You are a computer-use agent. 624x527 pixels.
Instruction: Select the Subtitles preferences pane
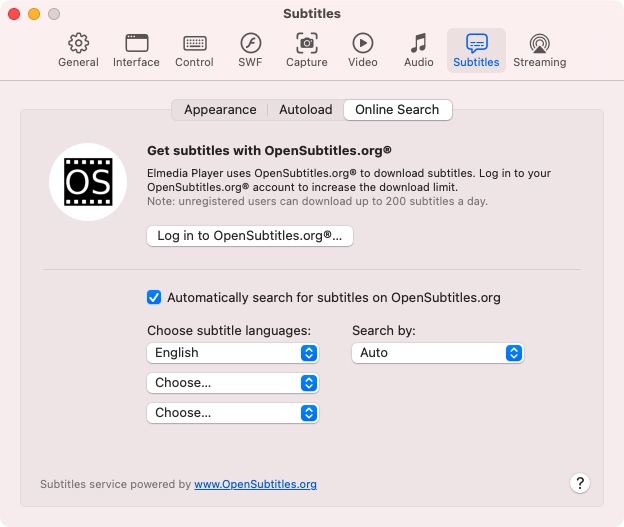[476, 50]
